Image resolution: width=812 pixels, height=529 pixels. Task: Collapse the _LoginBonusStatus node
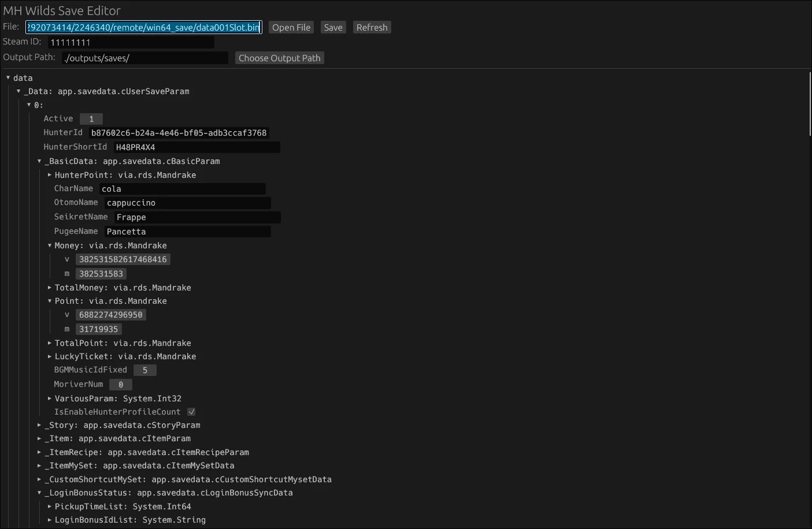click(39, 493)
